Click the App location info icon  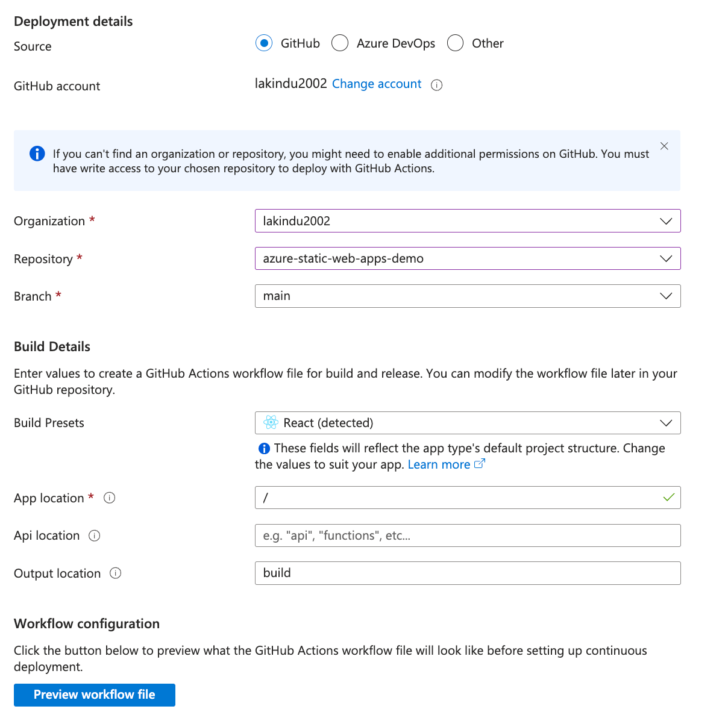(110, 498)
